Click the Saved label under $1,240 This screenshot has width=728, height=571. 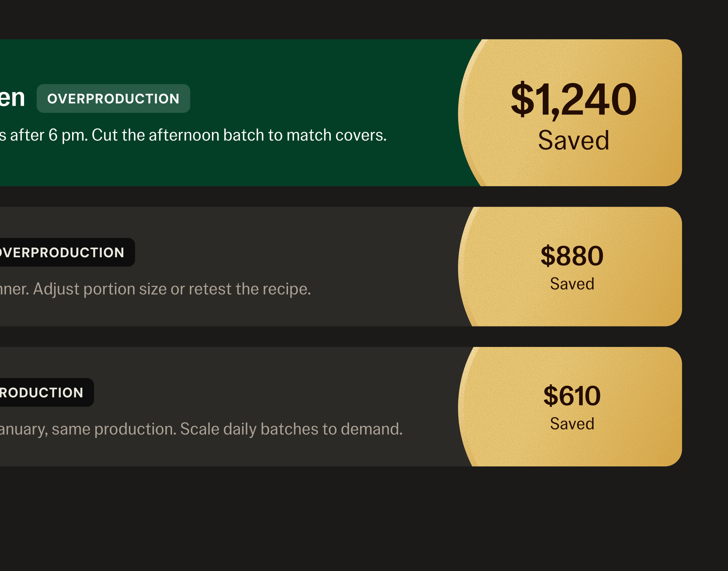pyautogui.click(x=574, y=140)
